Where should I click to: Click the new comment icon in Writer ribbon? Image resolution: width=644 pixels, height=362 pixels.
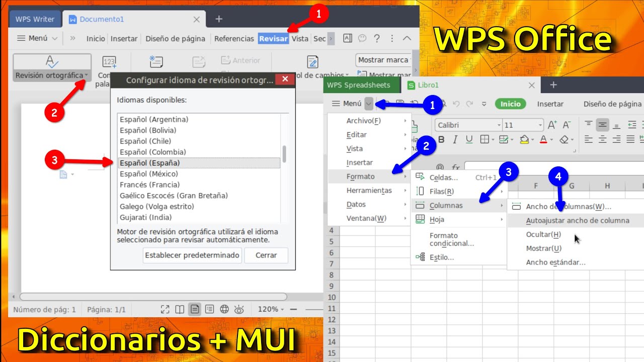pos(156,61)
